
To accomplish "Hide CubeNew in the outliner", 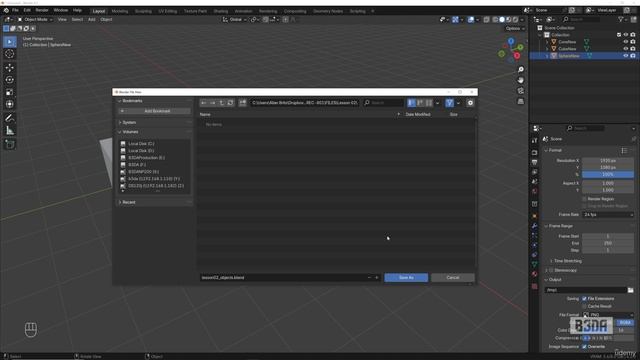I will (626, 49).
